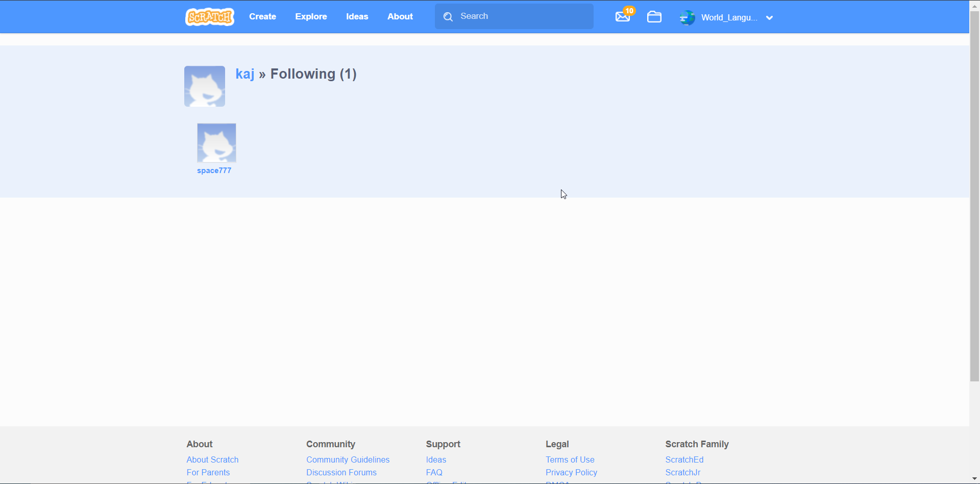Open the Create page

click(x=262, y=16)
